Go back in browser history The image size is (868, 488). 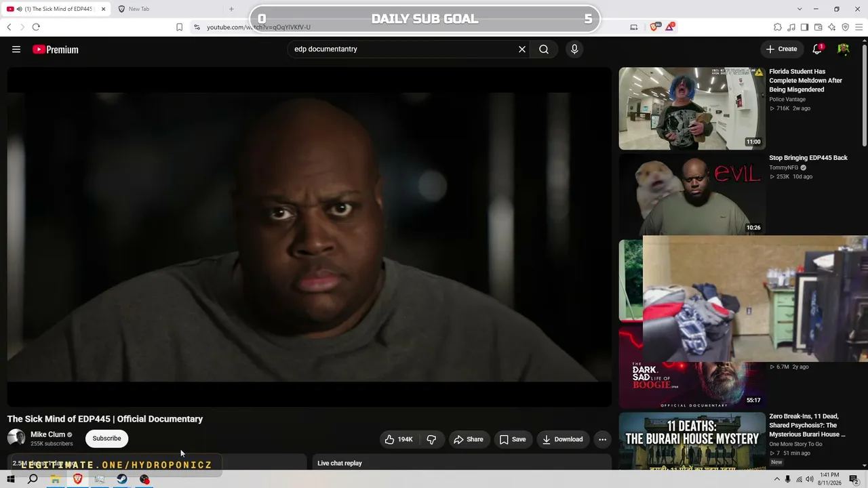[x=9, y=27]
